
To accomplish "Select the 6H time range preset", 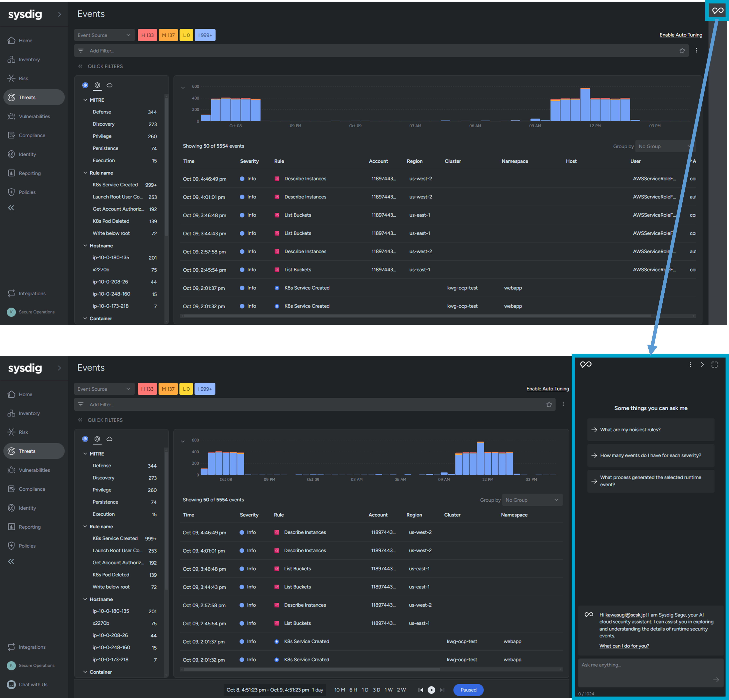I will click(x=353, y=690).
